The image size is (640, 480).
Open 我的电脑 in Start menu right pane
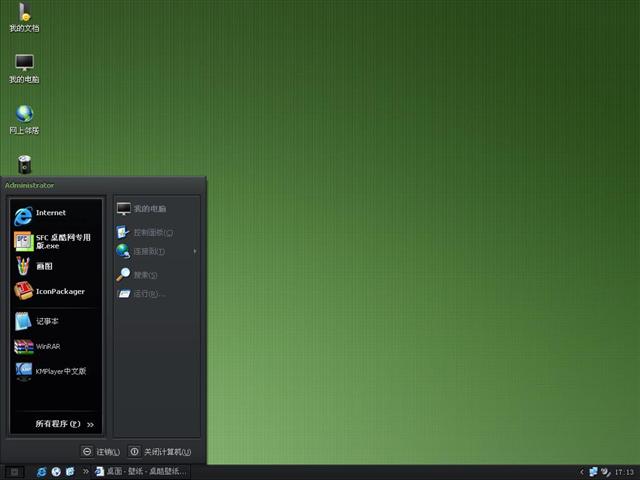point(157,209)
